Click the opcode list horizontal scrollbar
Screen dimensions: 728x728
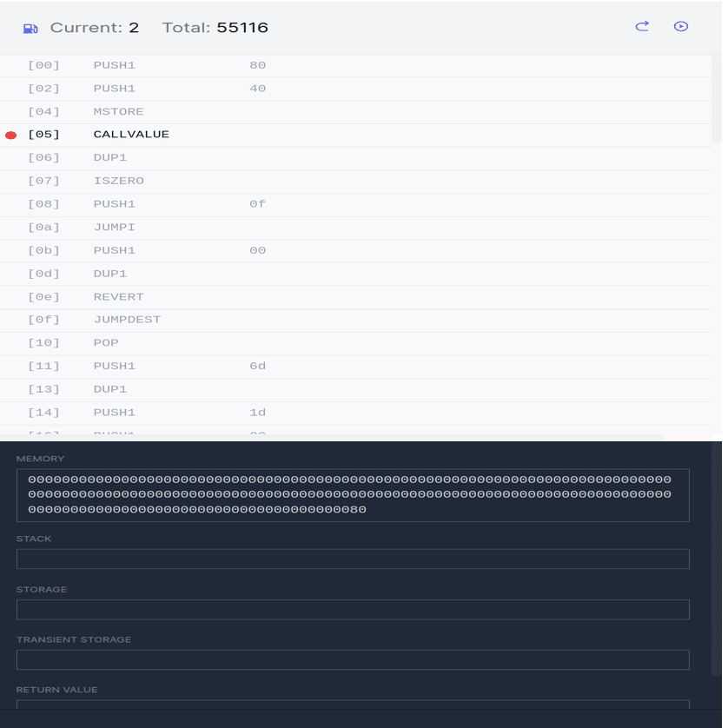point(332,437)
